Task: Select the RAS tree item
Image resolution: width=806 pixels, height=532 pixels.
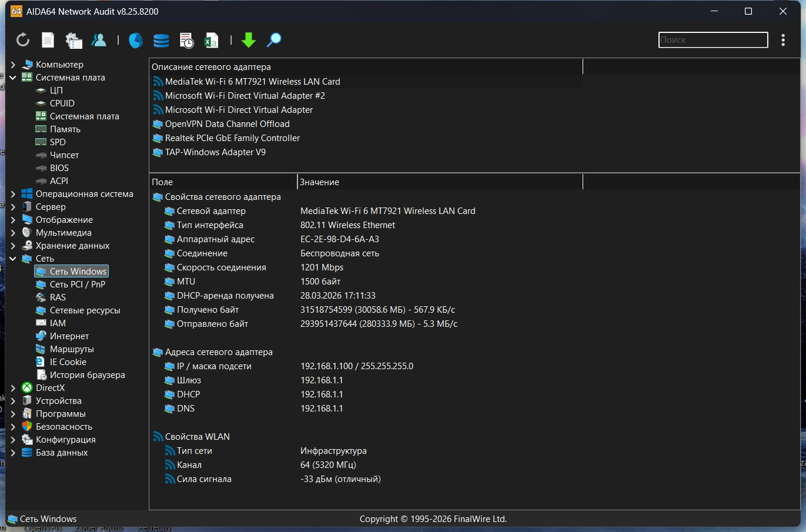Action: (x=58, y=297)
